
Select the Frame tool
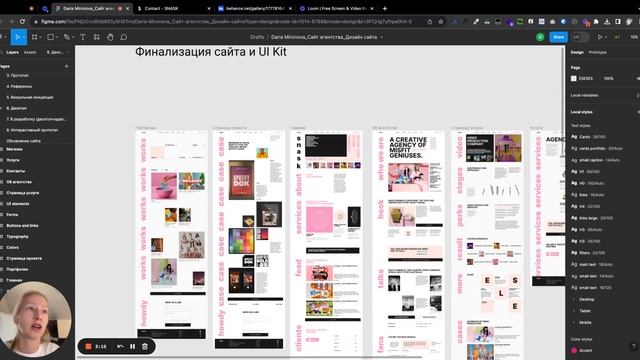tap(34, 37)
